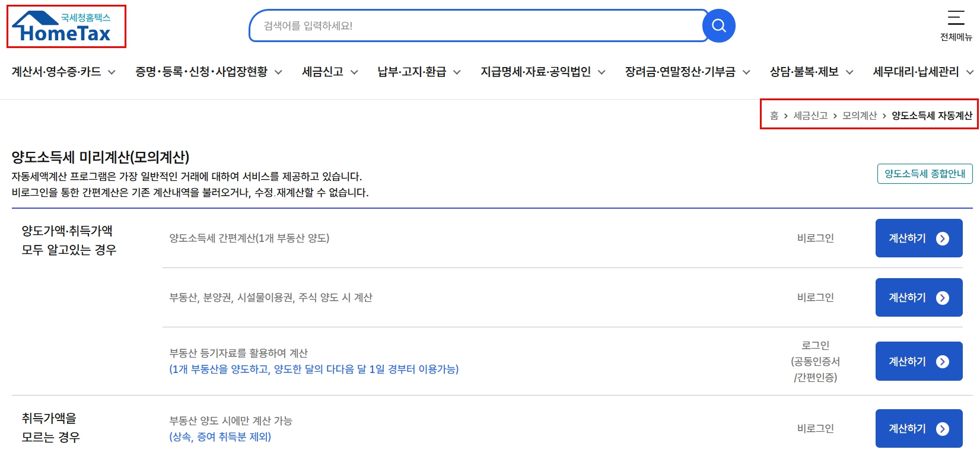Go to 홈 in the breadcrumb
The image size is (980, 459).
(x=774, y=116)
